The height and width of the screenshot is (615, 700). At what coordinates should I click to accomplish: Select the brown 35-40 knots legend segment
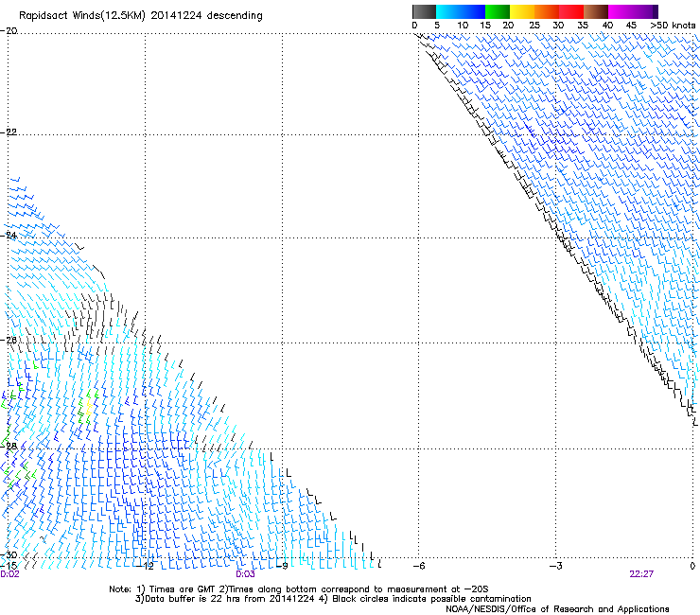pyautogui.click(x=596, y=11)
